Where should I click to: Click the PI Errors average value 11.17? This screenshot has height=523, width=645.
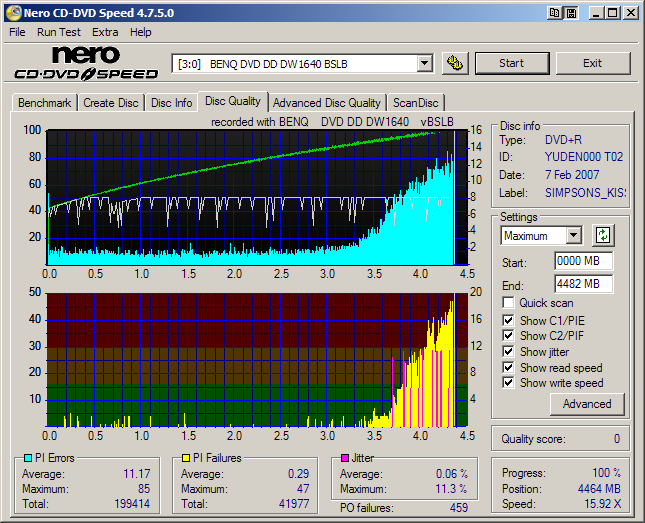tap(137, 474)
